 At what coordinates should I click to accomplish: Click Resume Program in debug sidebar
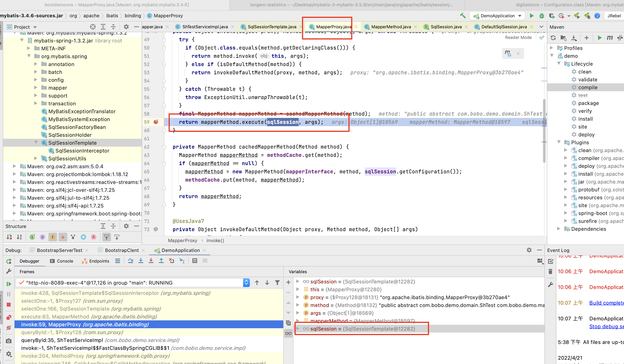click(x=9, y=284)
